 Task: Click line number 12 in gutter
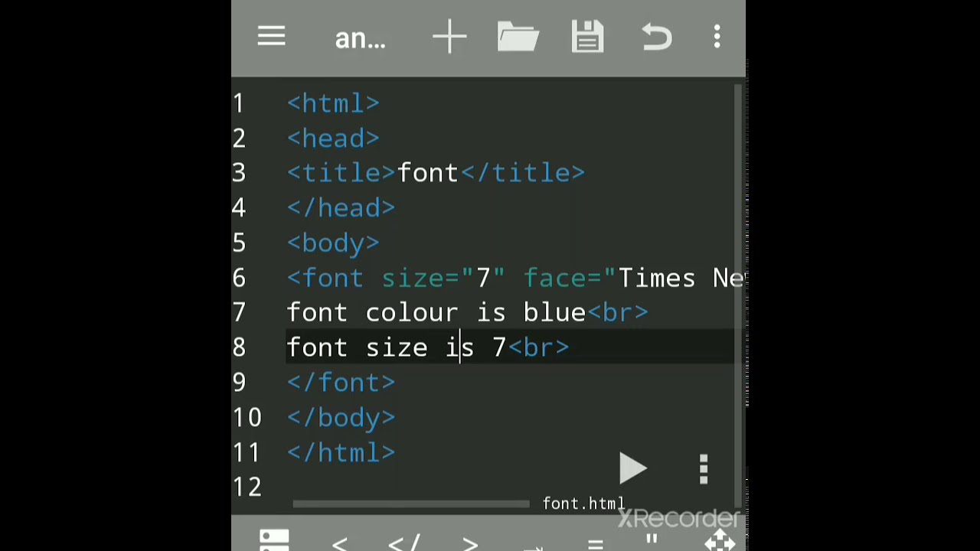click(x=247, y=487)
